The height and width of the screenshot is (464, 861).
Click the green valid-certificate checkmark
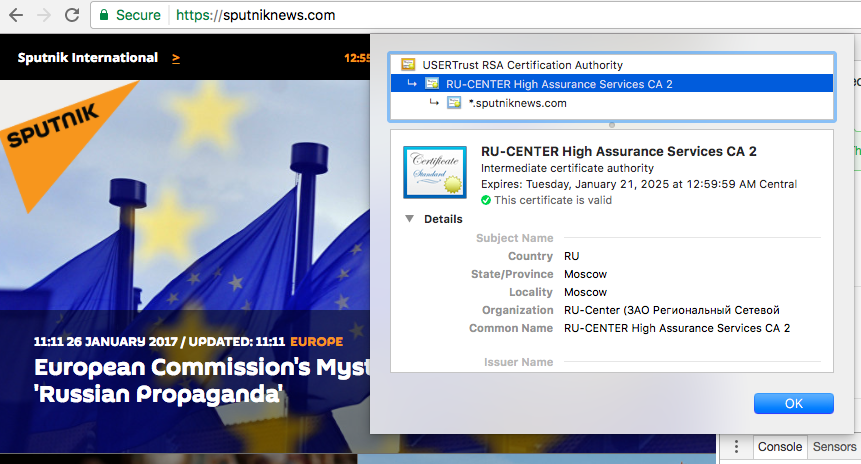pyautogui.click(x=486, y=200)
